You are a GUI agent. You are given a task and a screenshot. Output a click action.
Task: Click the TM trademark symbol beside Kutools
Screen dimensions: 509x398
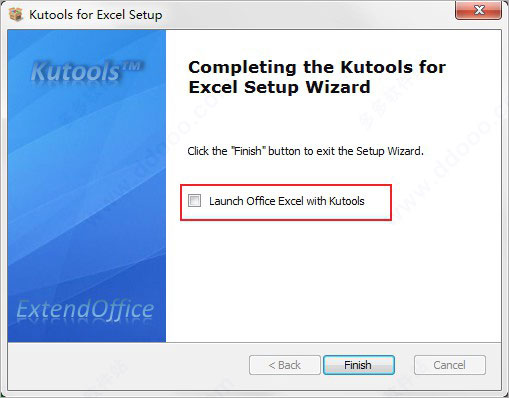coord(133,66)
